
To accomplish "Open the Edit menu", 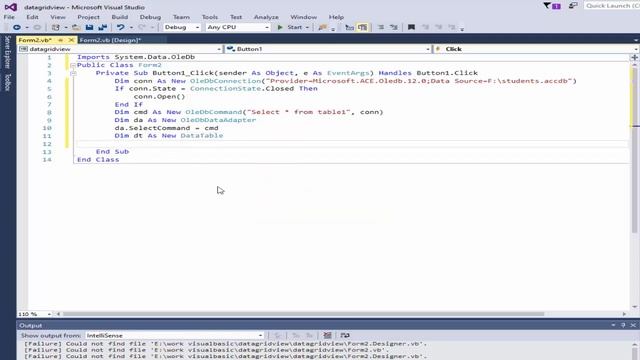I will click(32, 17).
